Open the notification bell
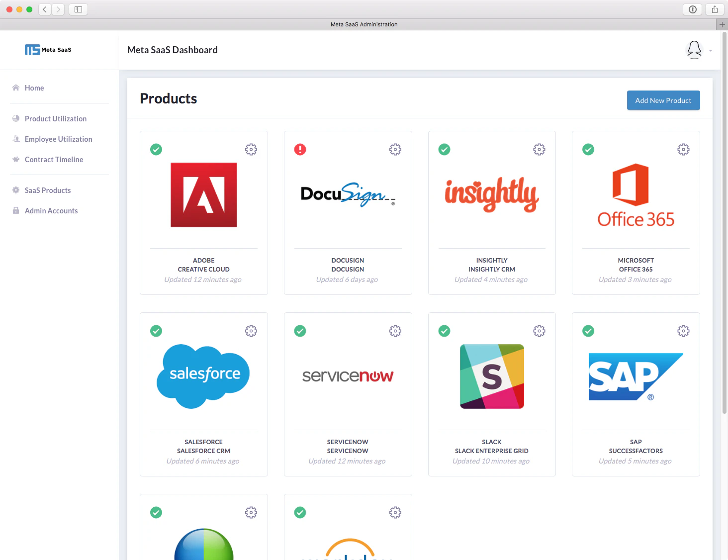This screenshot has width=728, height=560. (x=694, y=50)
